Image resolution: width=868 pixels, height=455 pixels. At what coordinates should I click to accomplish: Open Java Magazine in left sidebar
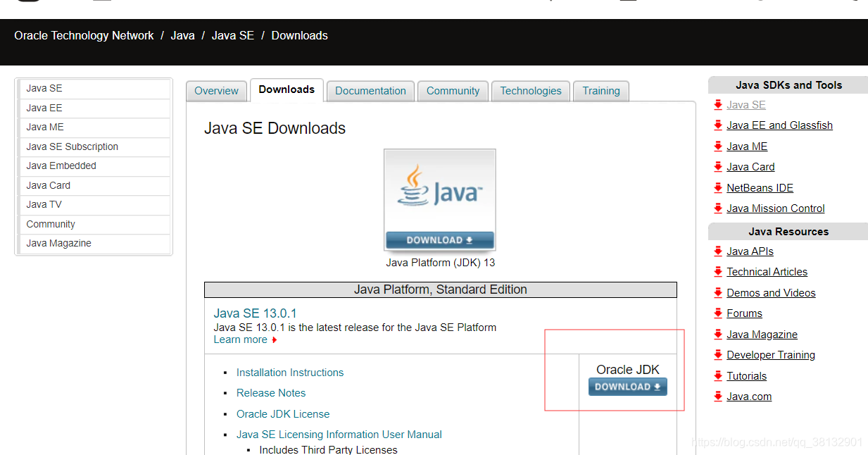[x=94, y=244]
